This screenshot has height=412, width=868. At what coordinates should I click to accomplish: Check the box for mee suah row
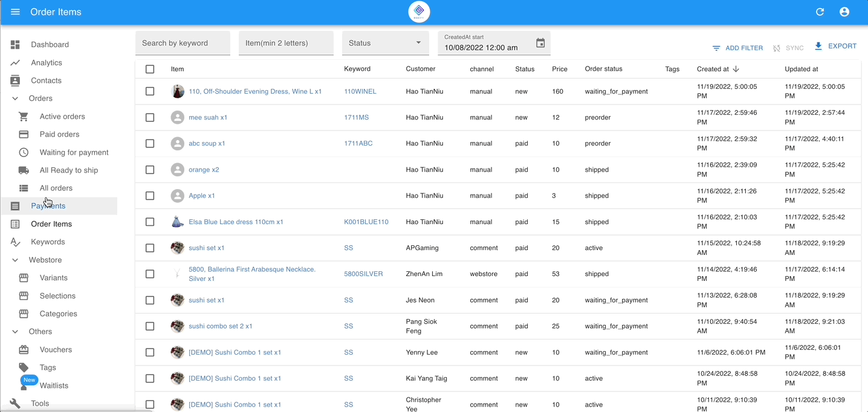point(150,118)
